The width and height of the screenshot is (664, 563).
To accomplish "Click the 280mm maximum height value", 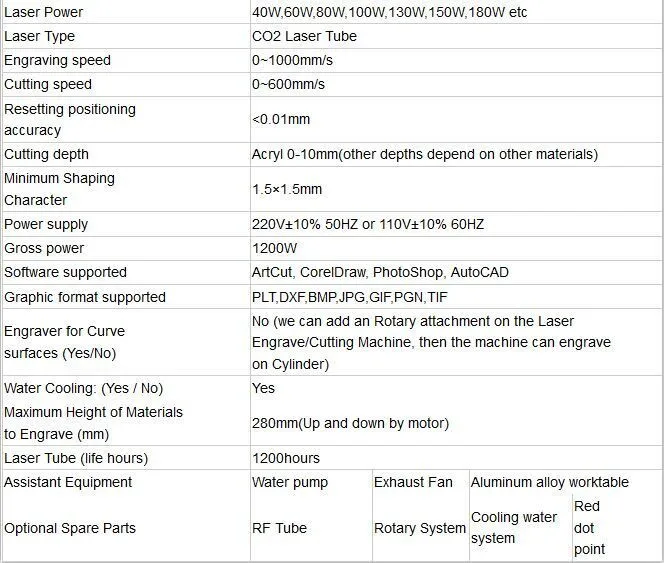I will pos(350,423).
